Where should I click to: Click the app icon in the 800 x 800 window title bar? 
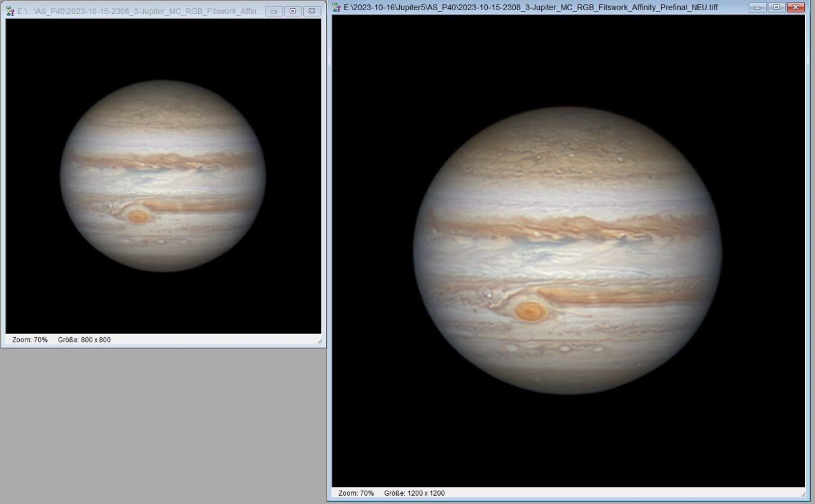pos(10,11)
